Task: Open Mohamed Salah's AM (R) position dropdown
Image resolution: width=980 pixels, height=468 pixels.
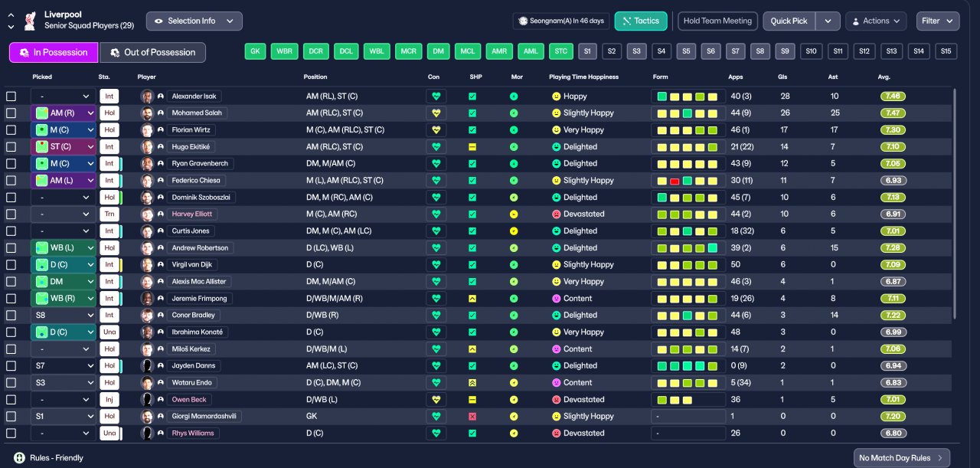Action: [x=64, y=113]
